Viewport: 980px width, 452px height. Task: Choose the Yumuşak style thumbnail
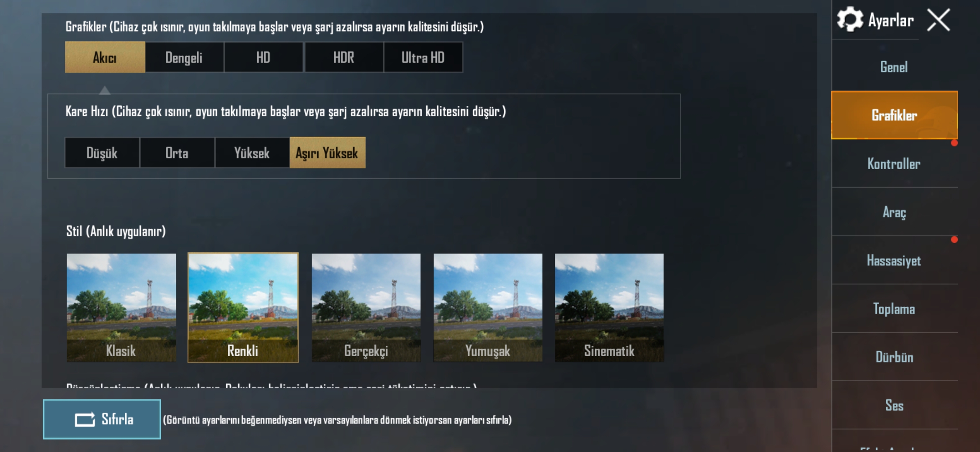click(x=488, y=308)
